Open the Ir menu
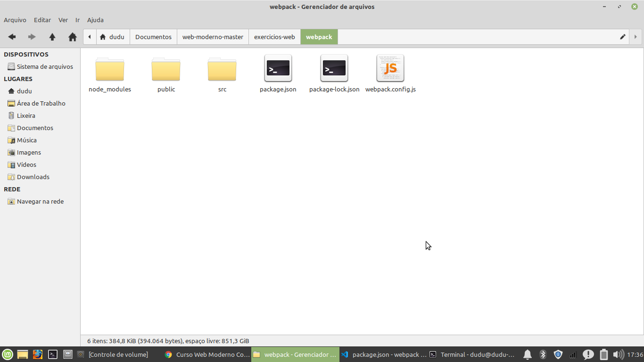The width and height of the screenshot is (644, 362). point(77,20)
